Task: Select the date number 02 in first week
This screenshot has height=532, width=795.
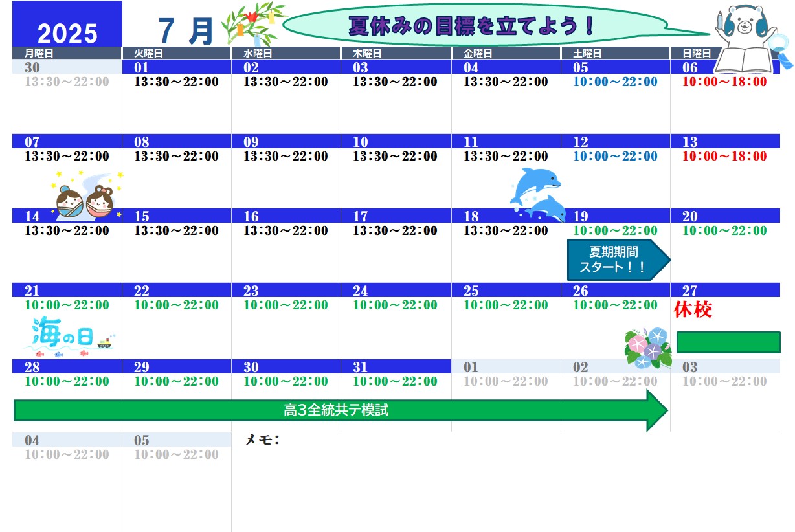Action: click(251, 67)
